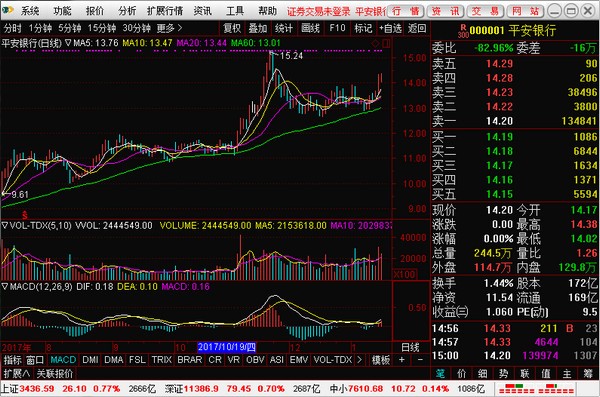
Task: Switch to the 价 tab in tick panel
Action: (462, 373)
